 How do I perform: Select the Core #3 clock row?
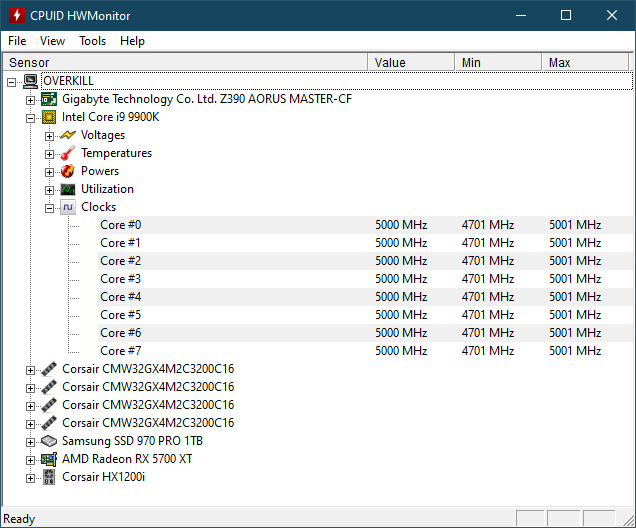[x=365, y=279]
